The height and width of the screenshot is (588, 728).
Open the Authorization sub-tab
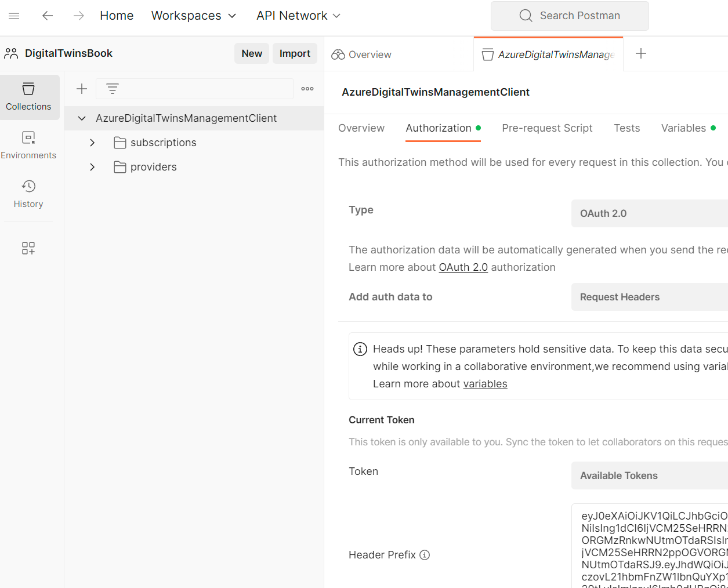coord(443,128)
